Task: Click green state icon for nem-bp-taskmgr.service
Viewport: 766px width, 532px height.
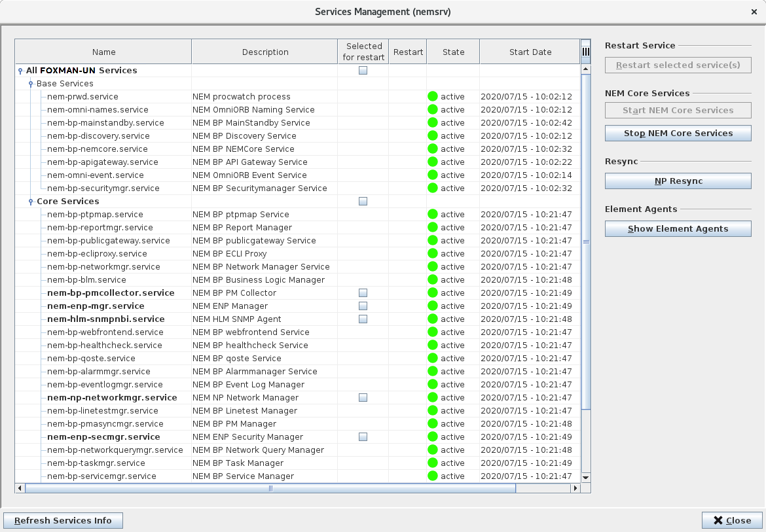Action: pos(433,463)
